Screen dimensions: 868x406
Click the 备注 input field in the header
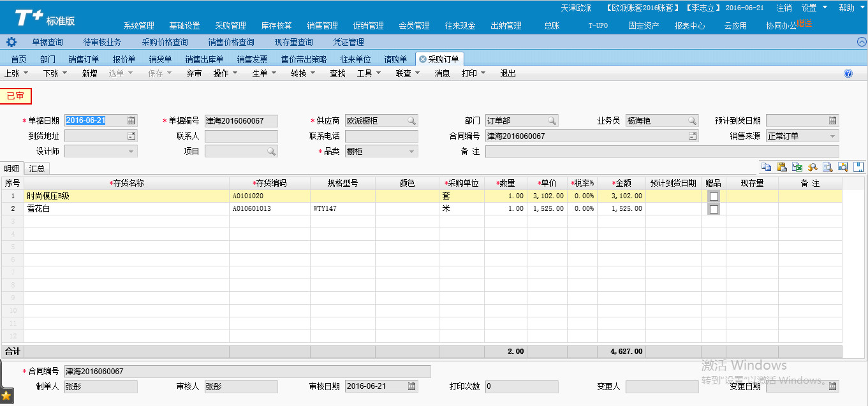662,151
